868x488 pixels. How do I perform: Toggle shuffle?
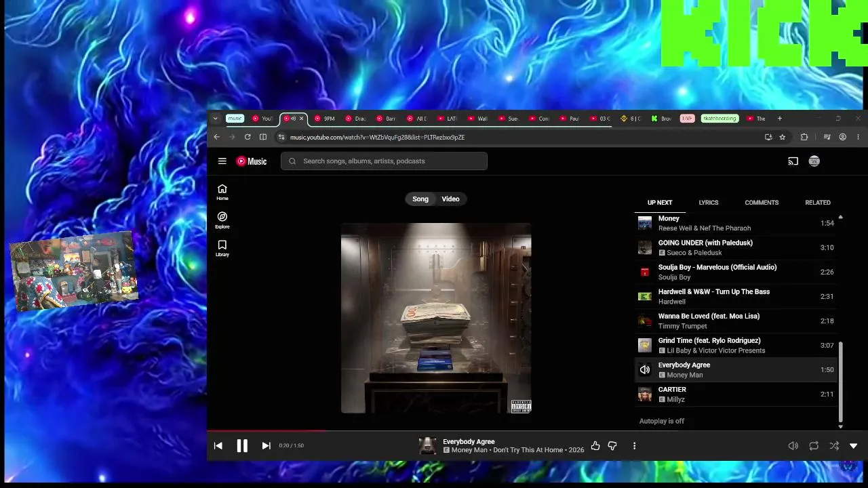pos(834,445)
